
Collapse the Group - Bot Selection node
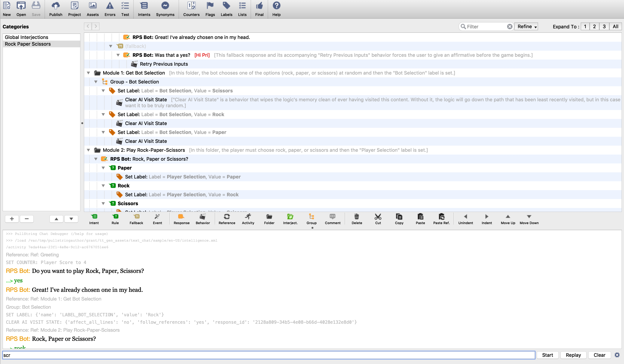coord(96,82)
